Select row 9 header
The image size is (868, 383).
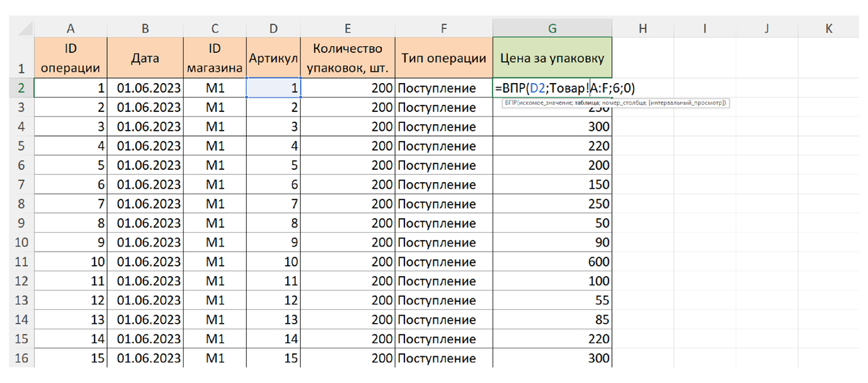point(21,223)
